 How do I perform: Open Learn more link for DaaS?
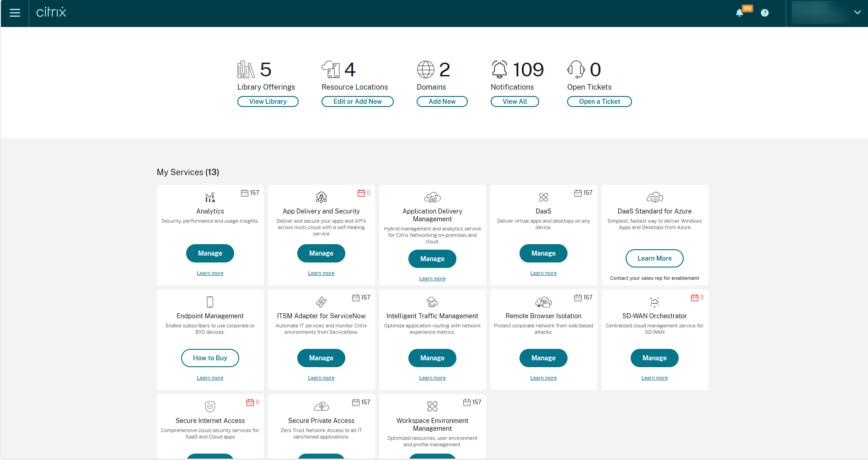543,273
